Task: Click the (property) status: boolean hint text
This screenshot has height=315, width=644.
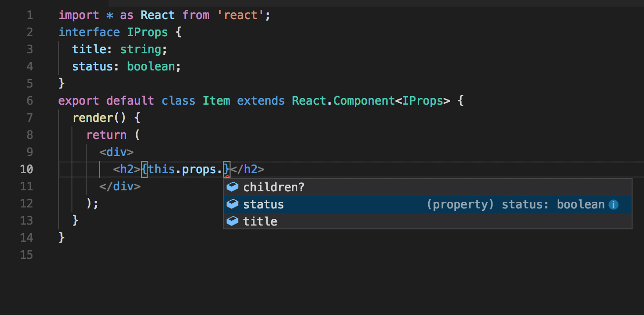Action: pos(514,204)
